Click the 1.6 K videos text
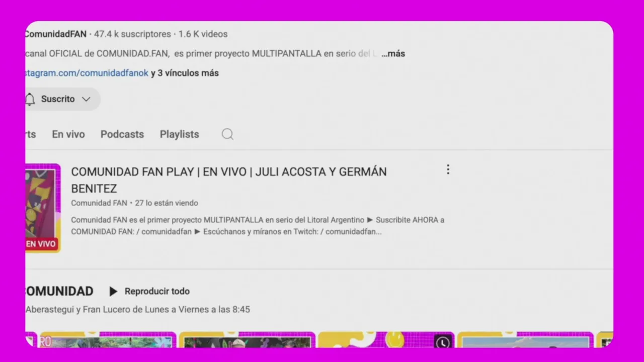The image size is (644, 362). click(x=203, y=34)
